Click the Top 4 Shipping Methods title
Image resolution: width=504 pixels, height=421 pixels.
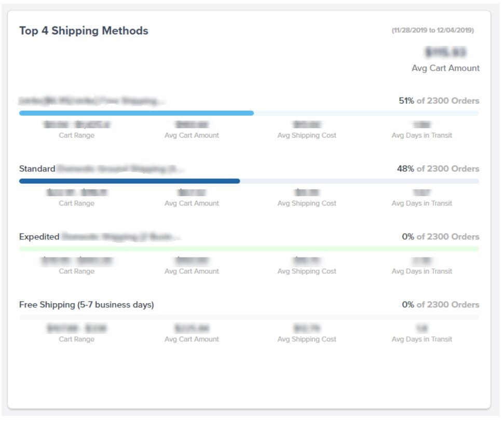83,31
